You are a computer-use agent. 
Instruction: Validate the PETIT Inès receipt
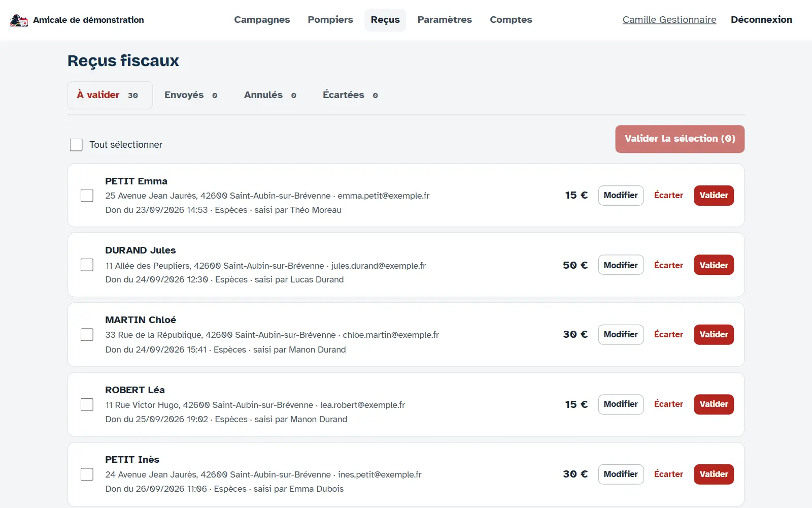click(x=714, y=474)
